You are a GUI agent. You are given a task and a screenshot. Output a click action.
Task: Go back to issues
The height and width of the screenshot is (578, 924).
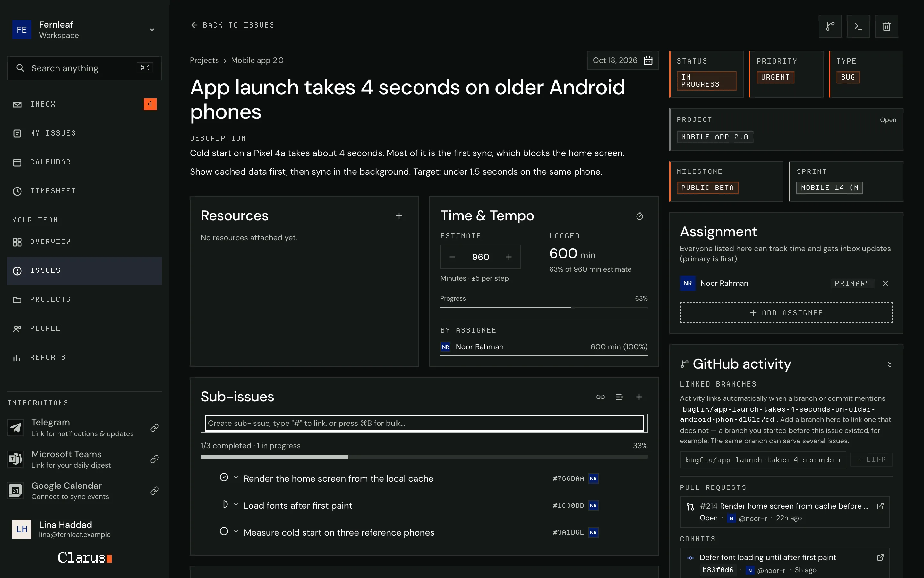click(x=233, y=25)
